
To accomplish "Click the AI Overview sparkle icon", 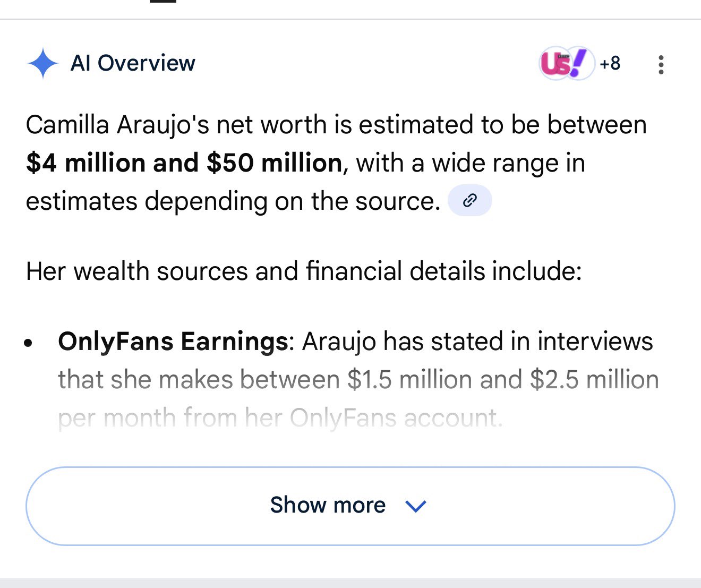I will tap(43, 63).
